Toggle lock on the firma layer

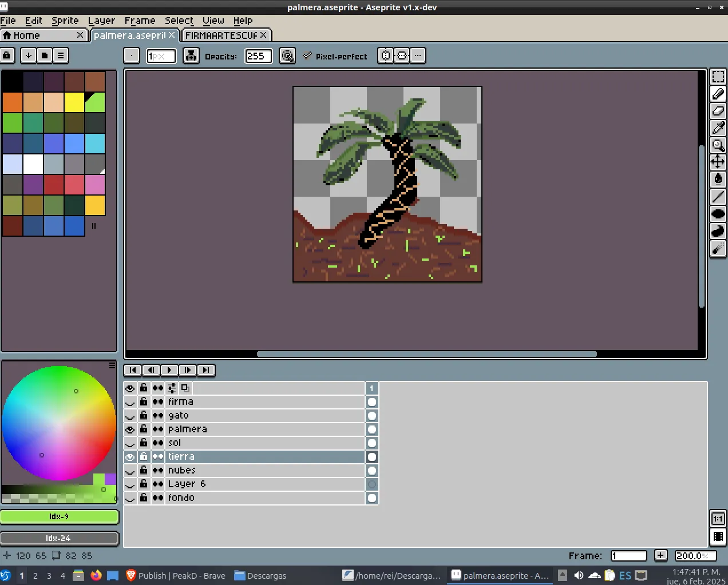(144, 402)
